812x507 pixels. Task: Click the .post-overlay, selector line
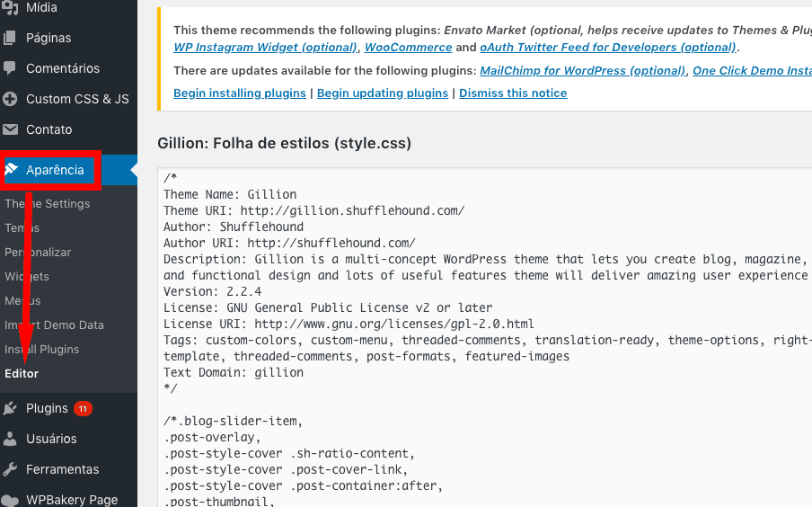coord(212,437)
